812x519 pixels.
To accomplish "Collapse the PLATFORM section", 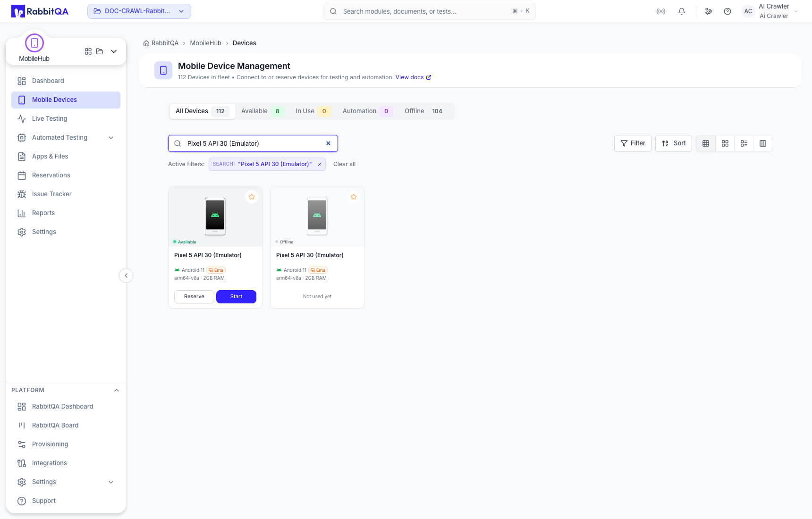I will point(117,390).
